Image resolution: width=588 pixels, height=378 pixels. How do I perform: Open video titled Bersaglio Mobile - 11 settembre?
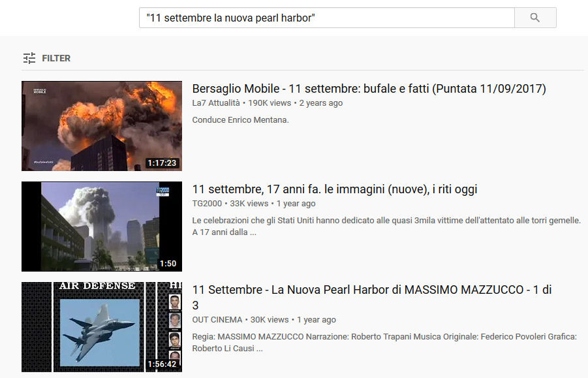coord(369,89)
